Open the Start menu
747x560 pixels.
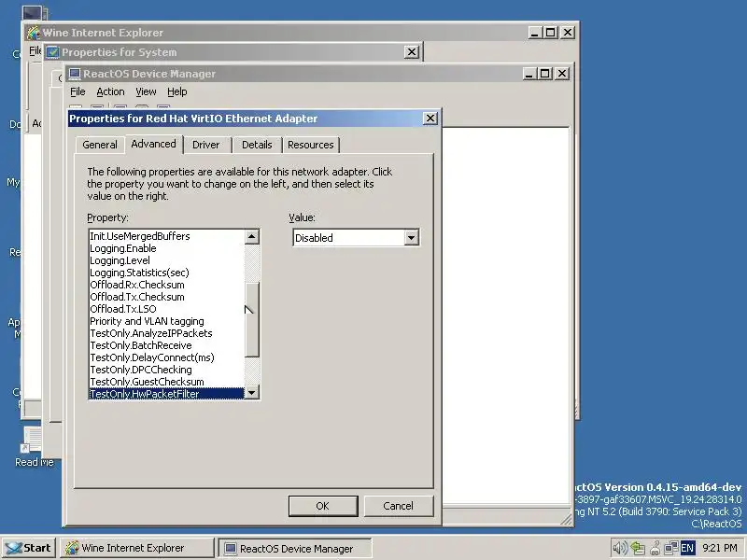coord(29,548)
